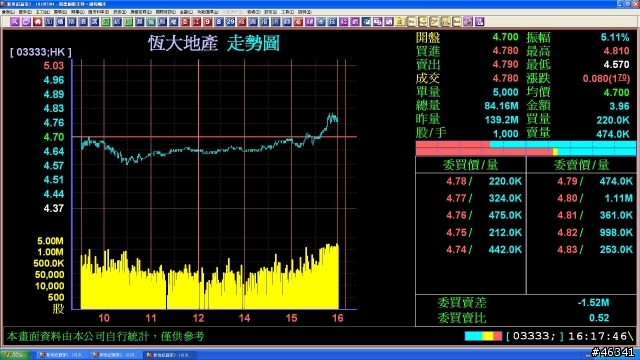Viewport: 640px width, 360px height.
Task: Click the blue '8' toolbar icon
Action: pyautogui.click(x=219, y=22)
